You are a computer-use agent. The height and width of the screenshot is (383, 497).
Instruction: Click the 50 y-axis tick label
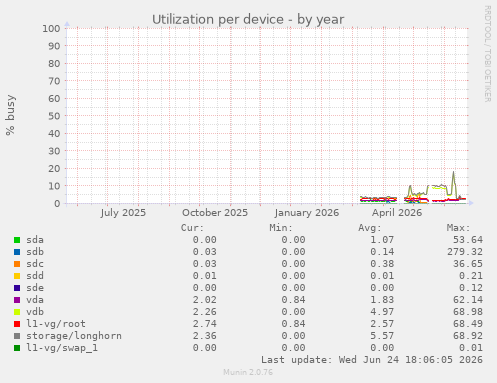(54, 116)
